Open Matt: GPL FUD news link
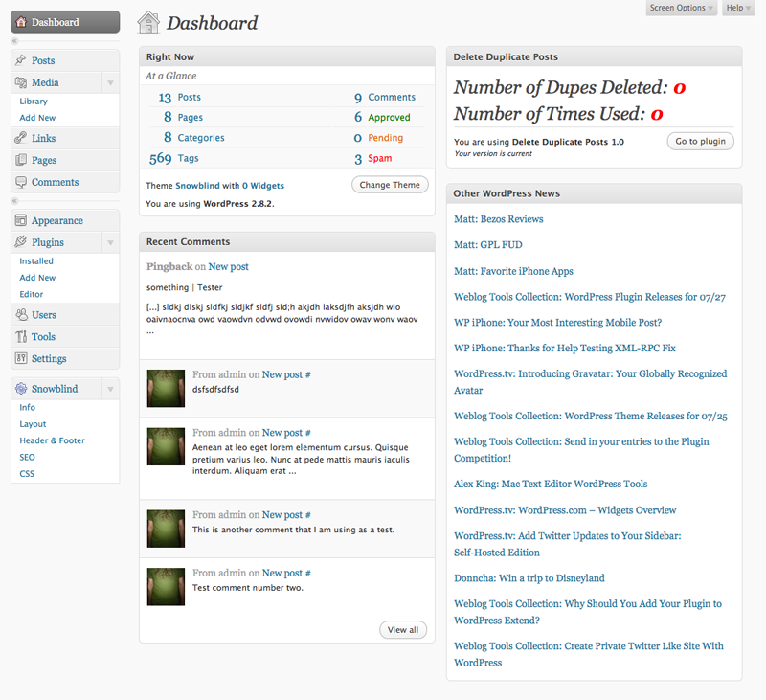The height and width of the screenshot is (700, 766). pos(488,245)
